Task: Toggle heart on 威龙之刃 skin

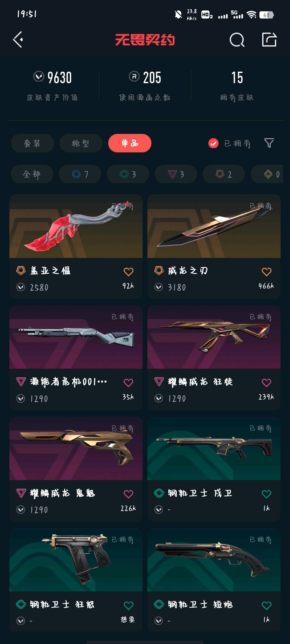Action: tap(266, 272)
